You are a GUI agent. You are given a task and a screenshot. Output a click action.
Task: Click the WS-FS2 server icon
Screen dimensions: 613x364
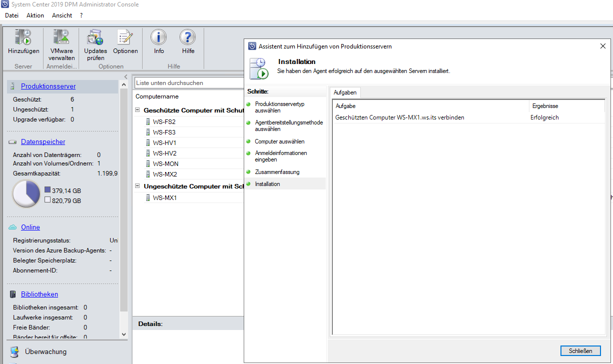148,121
